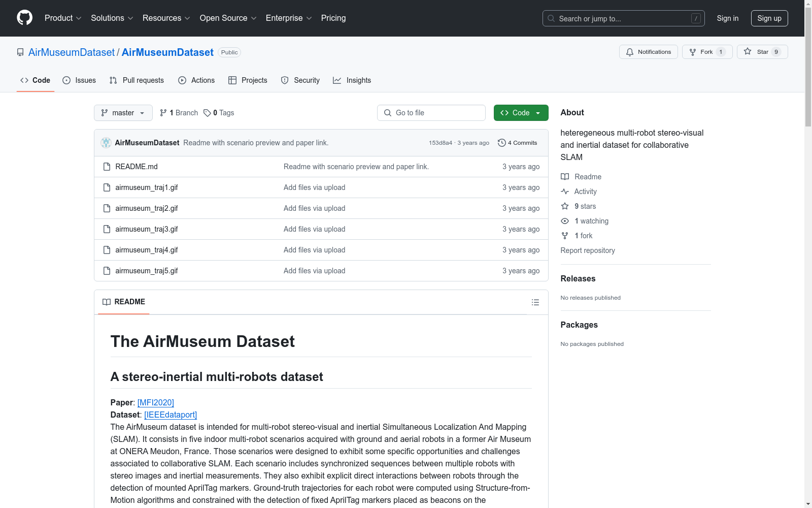Expand the Solutions menu
This screenshot has width=812, height=508.
point(112,18)
